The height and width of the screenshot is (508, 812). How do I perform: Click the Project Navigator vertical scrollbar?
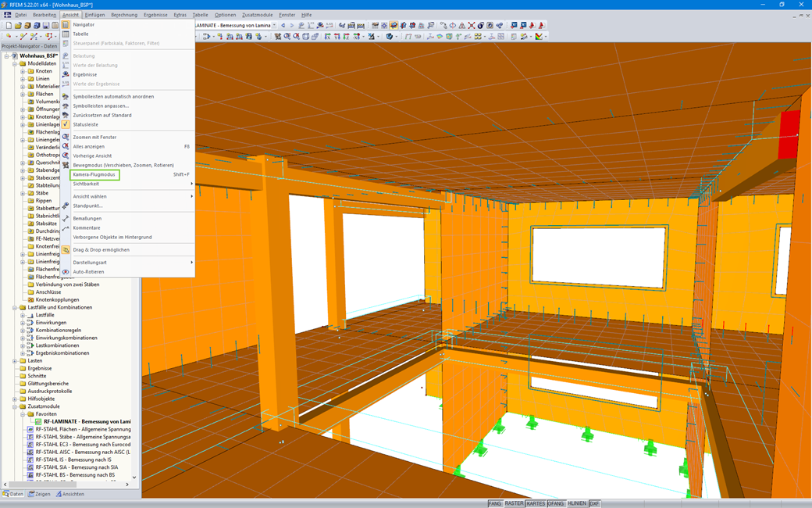coord(135,313)
